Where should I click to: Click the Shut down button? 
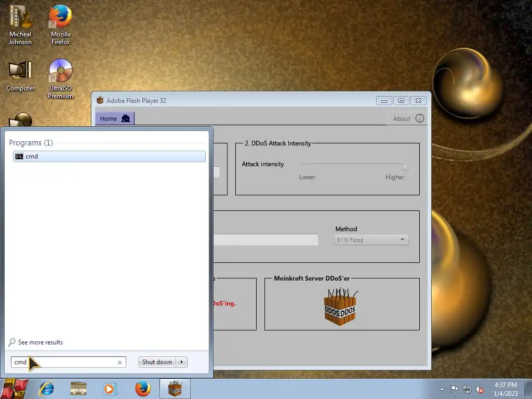tap(157, 362)
